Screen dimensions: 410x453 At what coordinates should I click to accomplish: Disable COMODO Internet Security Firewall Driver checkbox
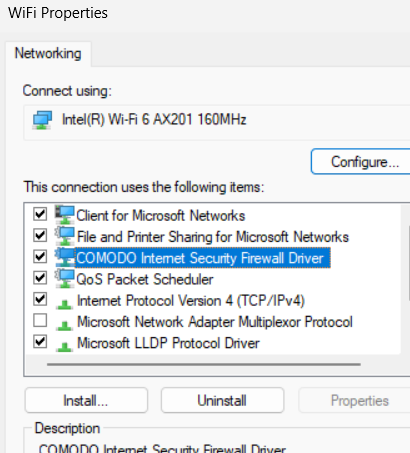pyautogui.click(x=40, y=257)
